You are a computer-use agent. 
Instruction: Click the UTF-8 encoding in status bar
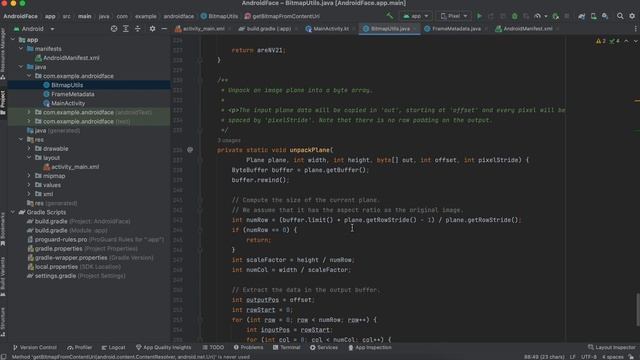coord(589,357)
